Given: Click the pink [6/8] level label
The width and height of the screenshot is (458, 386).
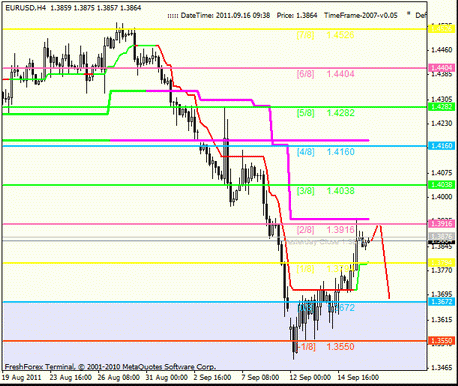Looking at the screenshot, I should pyautogui.click(x=305, y=74).
